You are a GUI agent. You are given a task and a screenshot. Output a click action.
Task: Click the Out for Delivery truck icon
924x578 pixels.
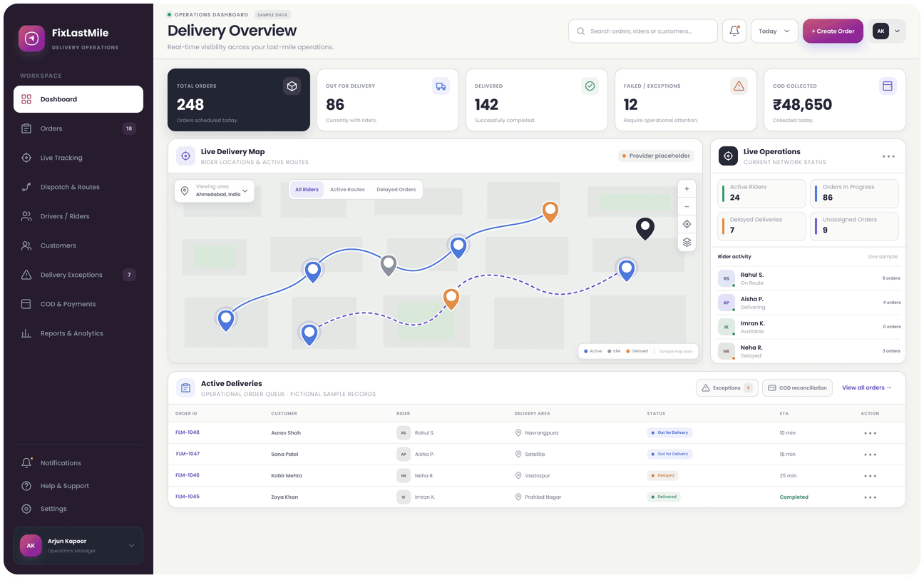[x=441, y=86]
